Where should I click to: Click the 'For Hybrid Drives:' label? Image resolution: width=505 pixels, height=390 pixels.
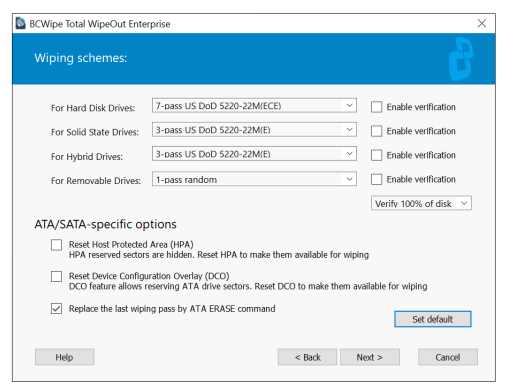87,156
